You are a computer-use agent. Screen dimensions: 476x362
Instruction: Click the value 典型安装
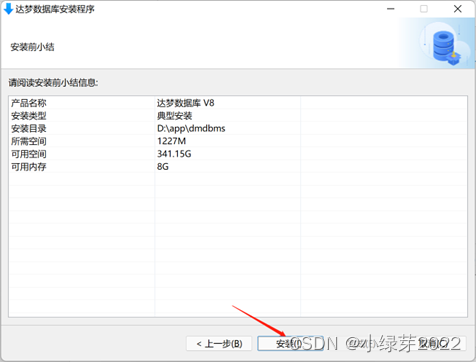tap(175, 116)
